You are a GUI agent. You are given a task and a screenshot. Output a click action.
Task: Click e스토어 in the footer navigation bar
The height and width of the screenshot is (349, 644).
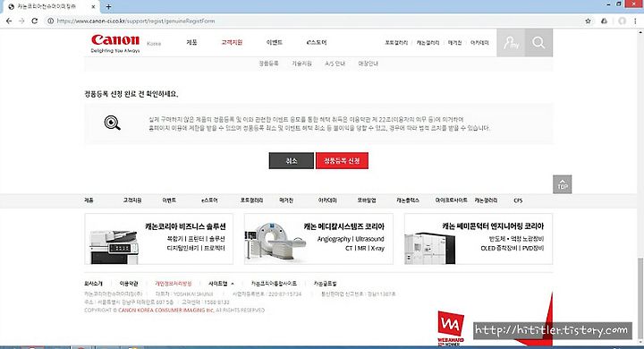click(x=209, y=200)
